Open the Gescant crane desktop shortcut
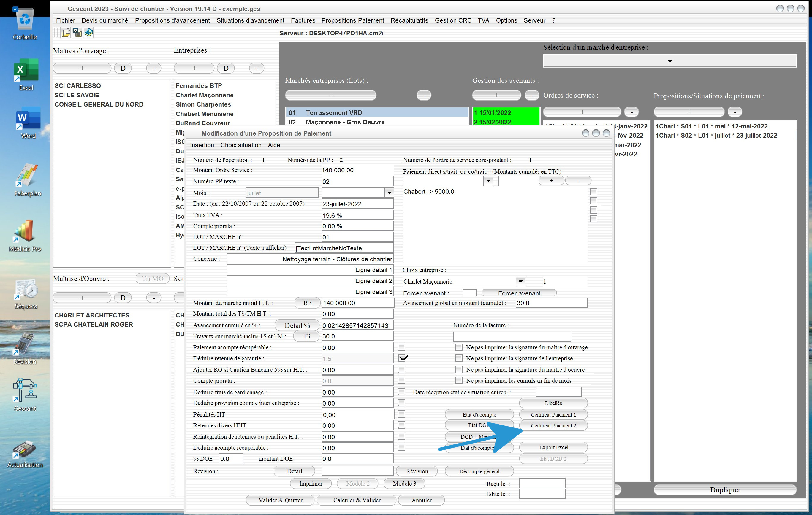 pyautogui.click(x=25, y=395)
